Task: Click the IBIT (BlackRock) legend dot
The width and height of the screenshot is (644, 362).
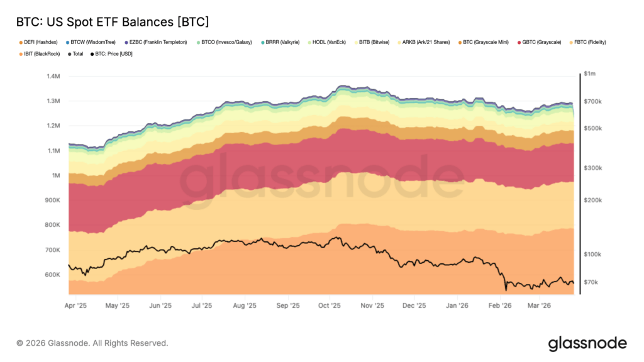Action: (x=21, y=54)
